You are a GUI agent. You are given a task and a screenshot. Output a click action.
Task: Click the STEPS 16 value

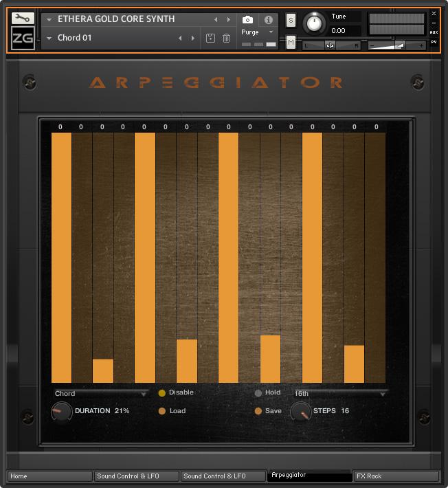345,411
